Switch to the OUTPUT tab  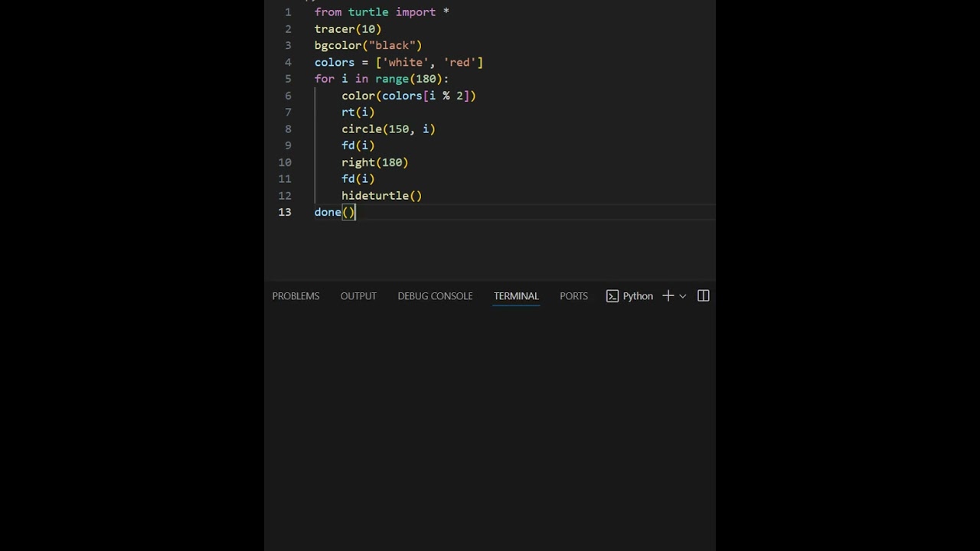coord(358,296)
